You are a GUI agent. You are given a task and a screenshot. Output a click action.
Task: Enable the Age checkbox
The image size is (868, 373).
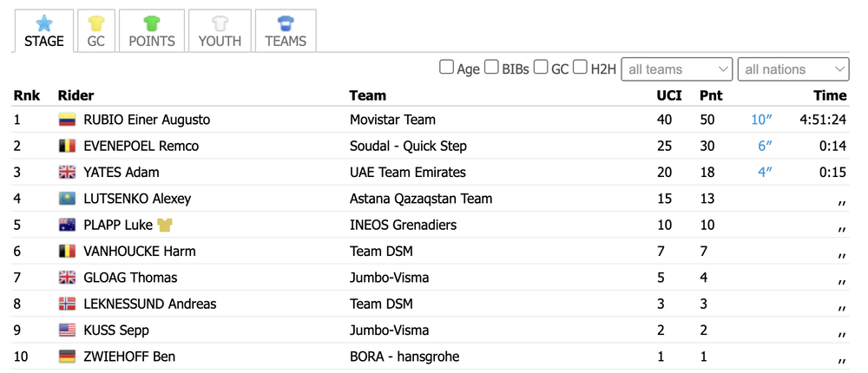446,68
